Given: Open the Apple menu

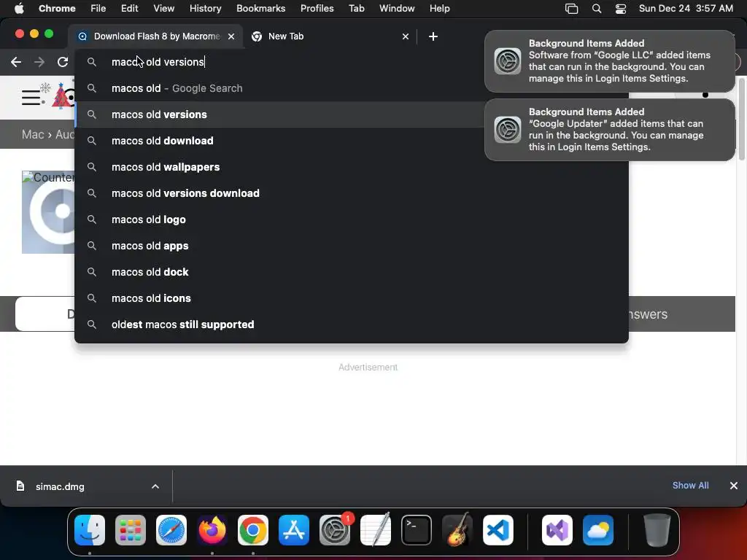Looking at the screenshot, I should 19,8.
